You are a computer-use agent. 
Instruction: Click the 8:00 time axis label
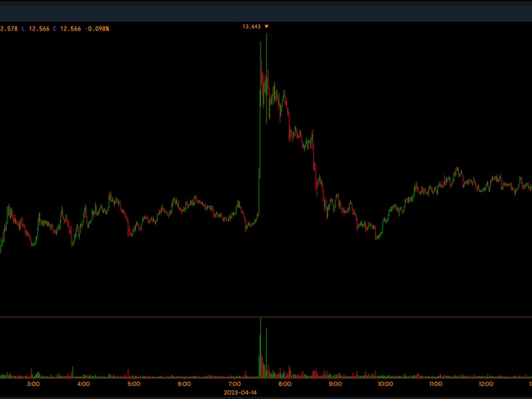285,384
